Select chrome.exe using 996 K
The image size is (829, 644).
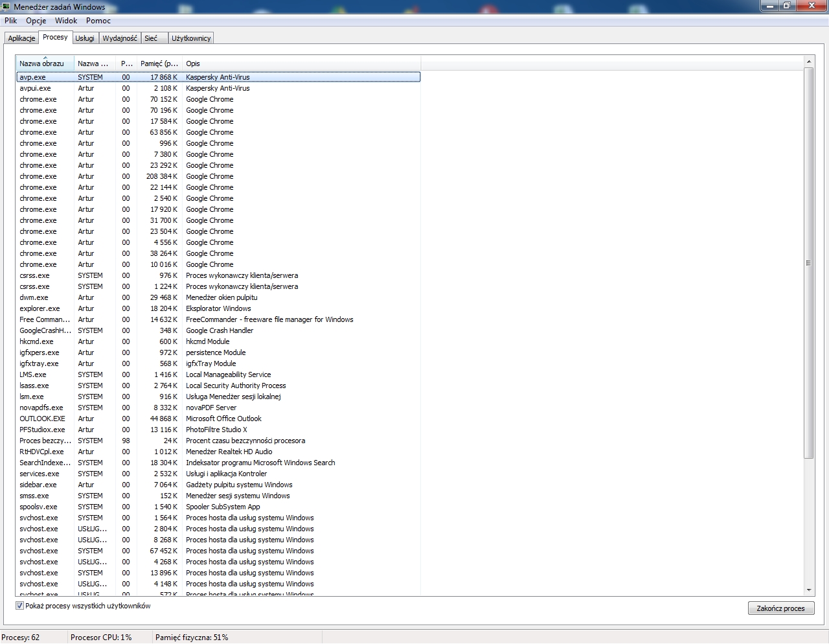(218, 143)
